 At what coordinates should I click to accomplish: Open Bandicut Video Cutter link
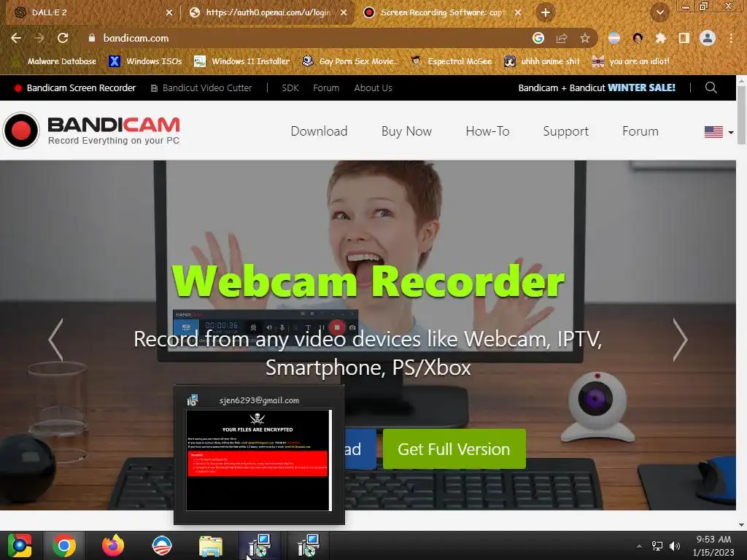coord(201,88)
